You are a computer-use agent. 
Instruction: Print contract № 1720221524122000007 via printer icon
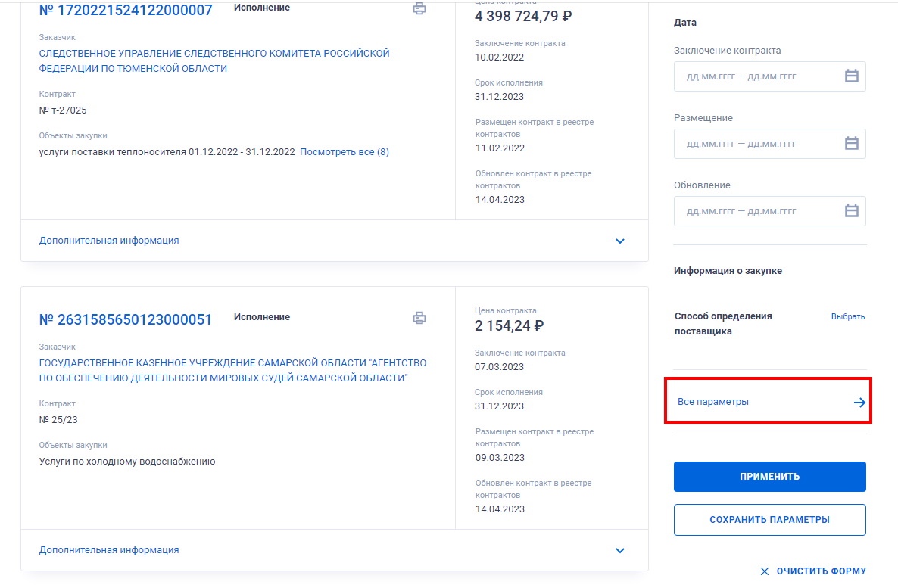coord(419,8)
